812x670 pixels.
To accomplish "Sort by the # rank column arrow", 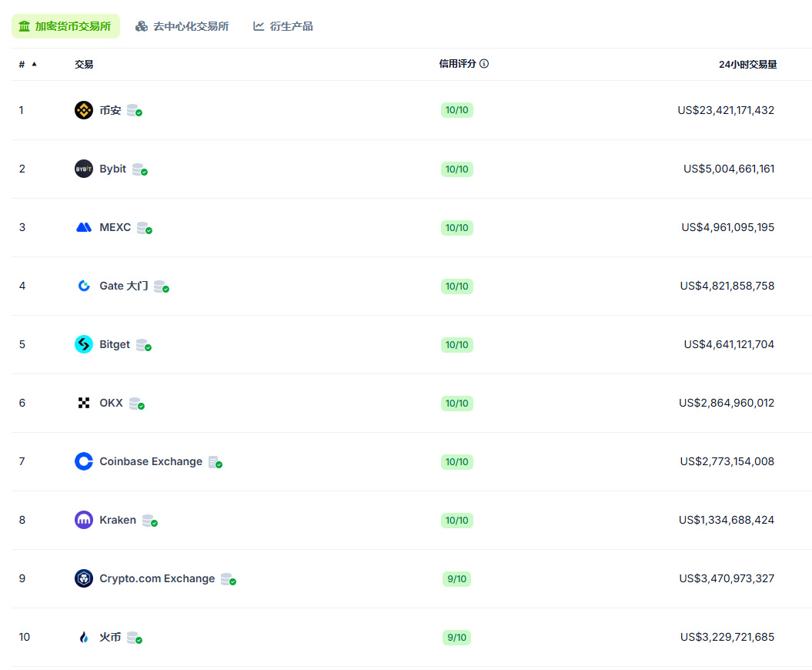I will (34, 64).
